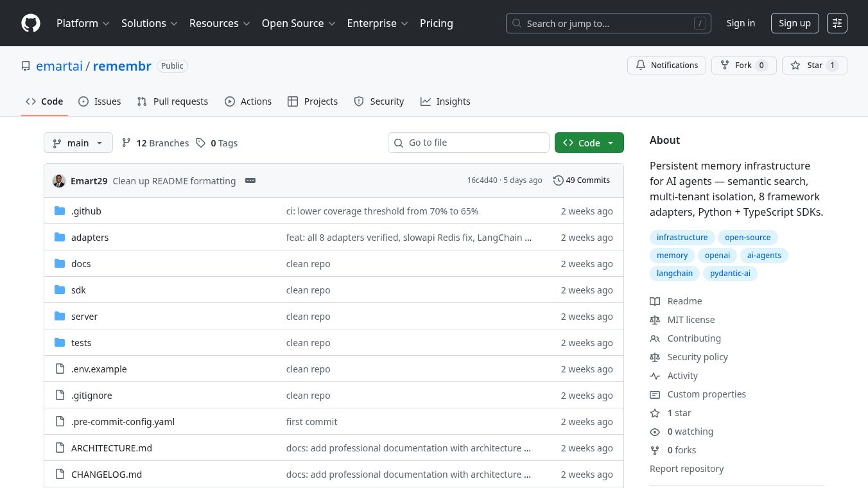Open the 49 Commits history
The width and height of the screenshot is (868, 488).
[x=582, y=180]
